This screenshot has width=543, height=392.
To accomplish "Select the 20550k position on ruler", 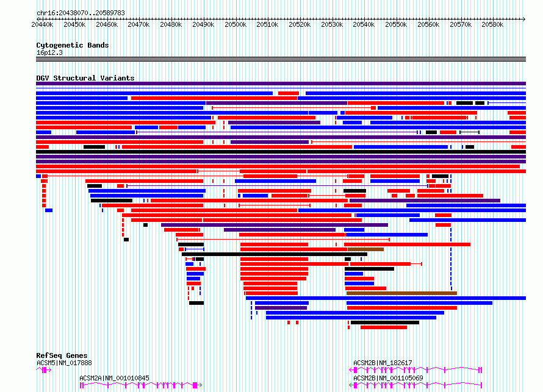I will point(396,24).
